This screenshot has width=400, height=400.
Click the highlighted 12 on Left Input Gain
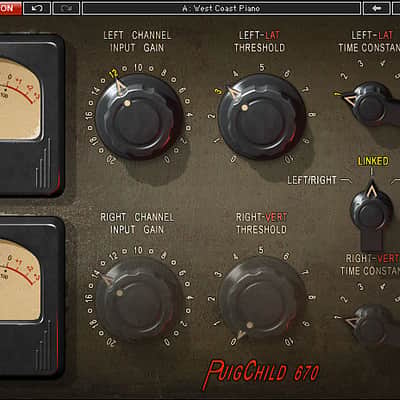(113, 73)
